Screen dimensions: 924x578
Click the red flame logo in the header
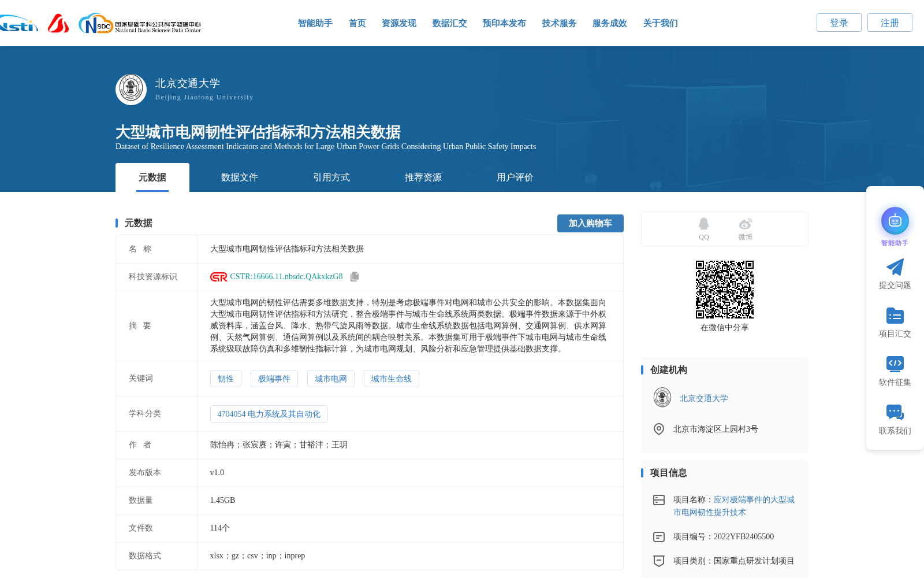(58, 23)
